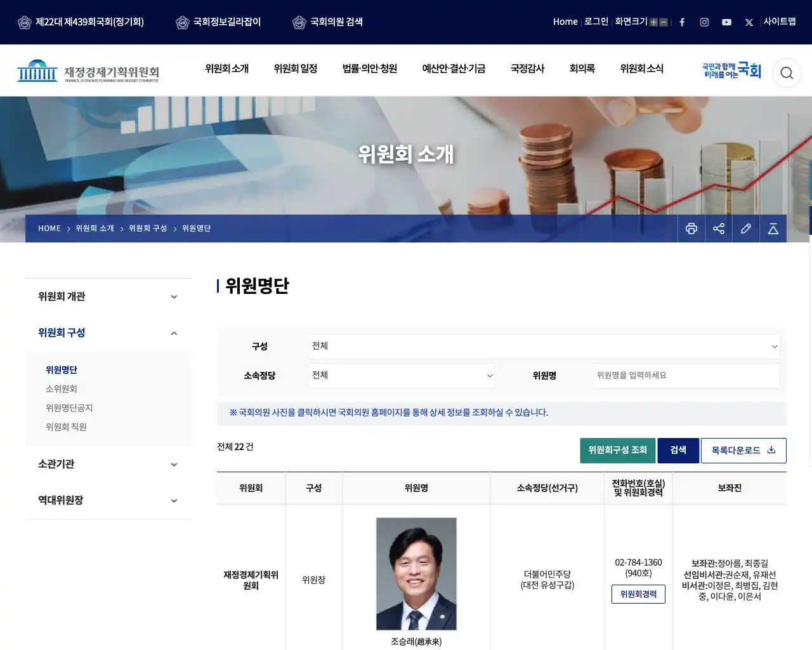Viewport: 812px width, 650px height.
Task: Collapse the 위원회 구성 sidebar section
Action: [x=108, y=333]
